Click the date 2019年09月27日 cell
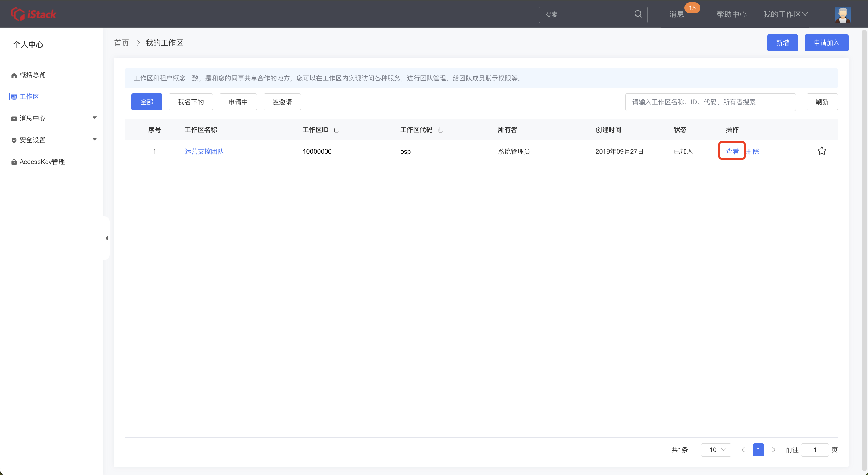868x475 pixels. point(619,152)
